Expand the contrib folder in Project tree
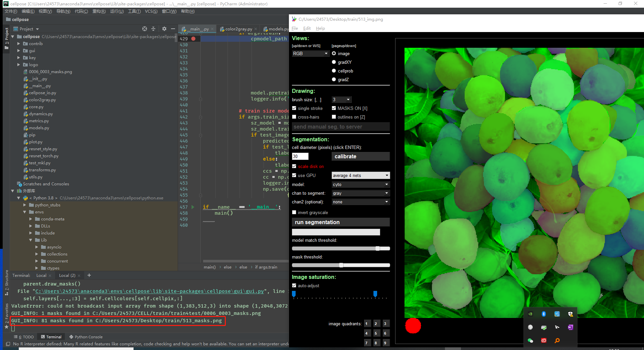 [19, 43]
